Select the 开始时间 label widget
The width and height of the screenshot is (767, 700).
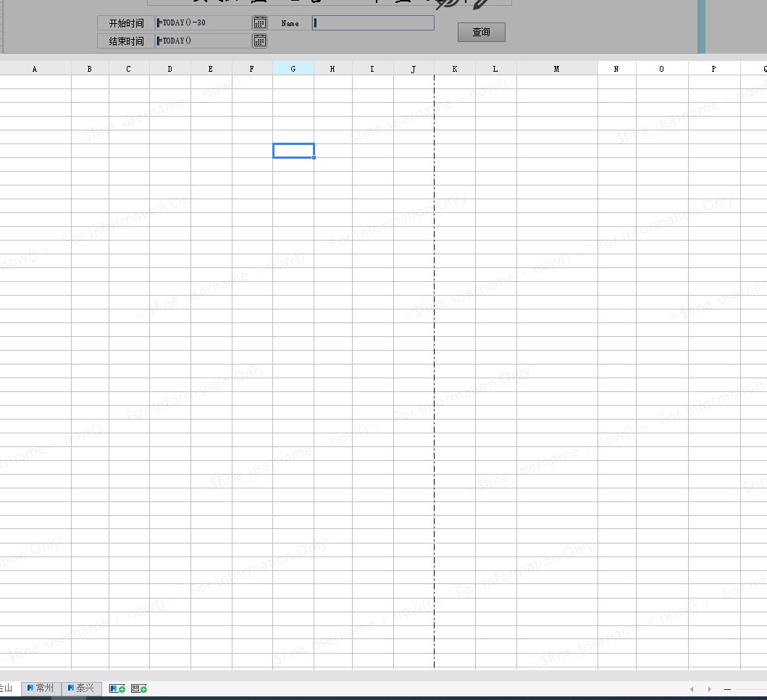tap(126, 23)
